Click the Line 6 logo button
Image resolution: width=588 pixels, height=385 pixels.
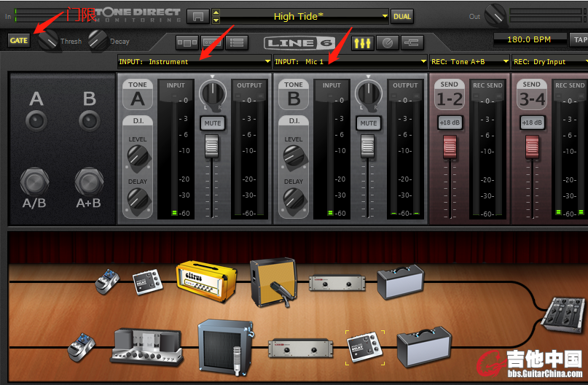pos(299,43)
